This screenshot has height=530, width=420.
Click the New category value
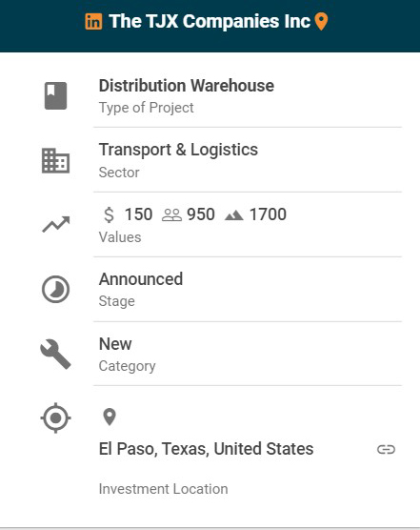115,344
